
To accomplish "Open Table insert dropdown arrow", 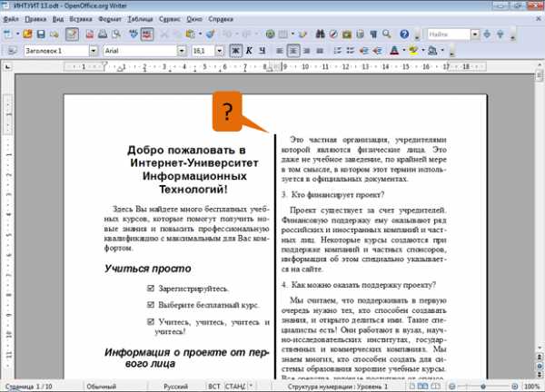I will (x=292, y=34).
